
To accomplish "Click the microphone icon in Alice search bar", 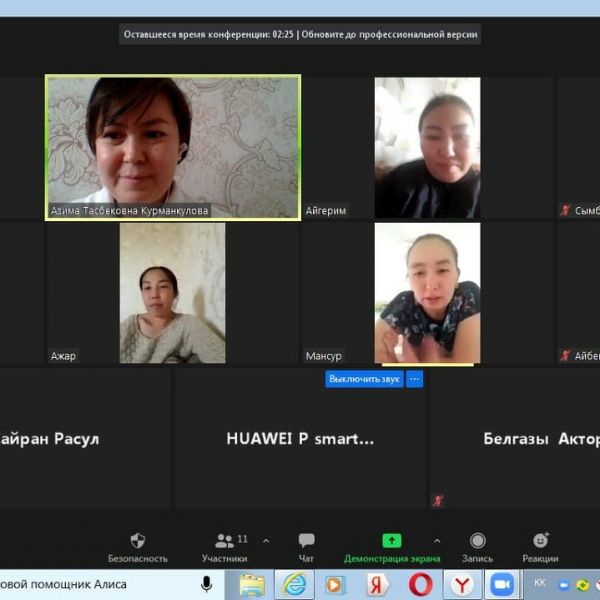I will coord(206,584).
